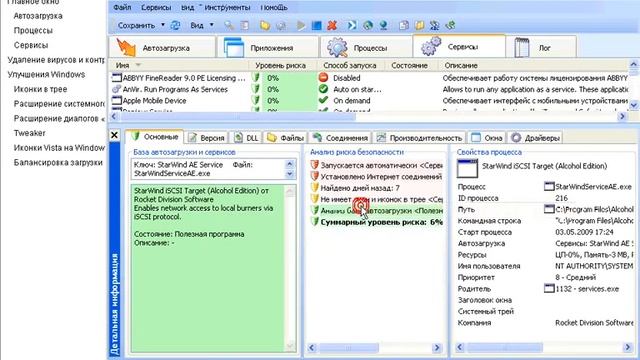Image resolution: width=640 pixels, height=360 pixels.
Task: Open the Окна detail tab
Action: pos(487,138)
